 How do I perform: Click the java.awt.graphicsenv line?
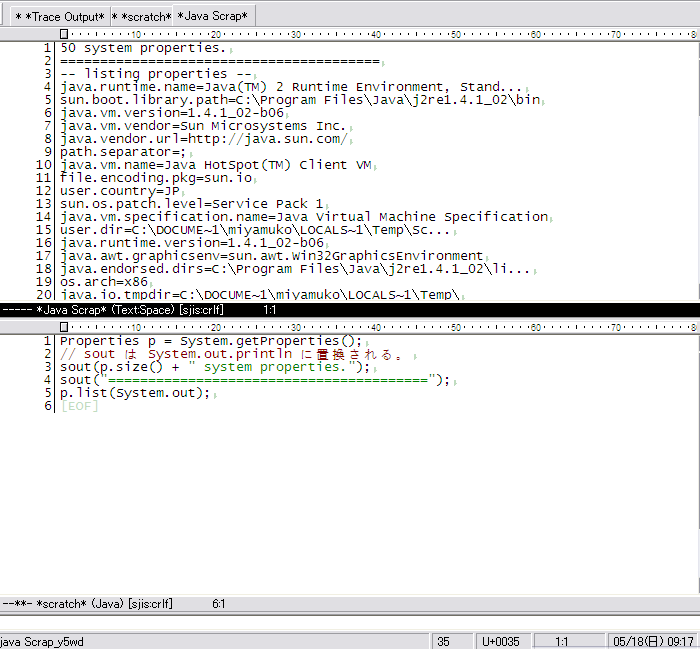point(271,256)
